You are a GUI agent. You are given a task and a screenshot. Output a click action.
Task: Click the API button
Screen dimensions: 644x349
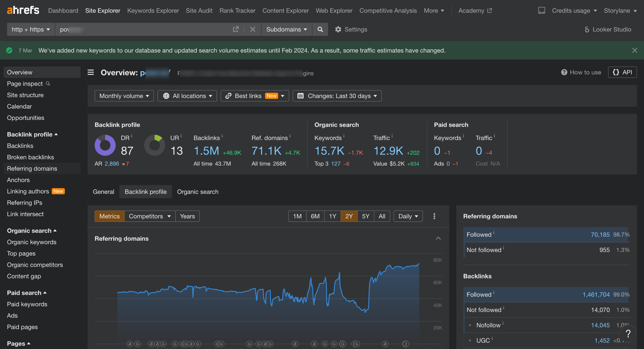tap(622, 72)
